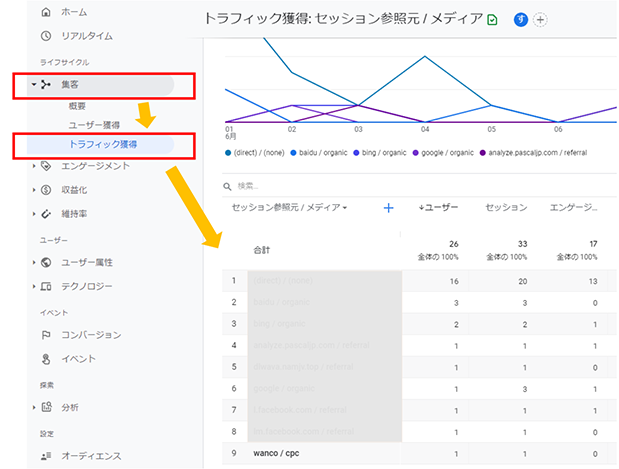Add a comparison with the circled plus button
The height and width of the screenshot is (469, 619).
[541, 19]
